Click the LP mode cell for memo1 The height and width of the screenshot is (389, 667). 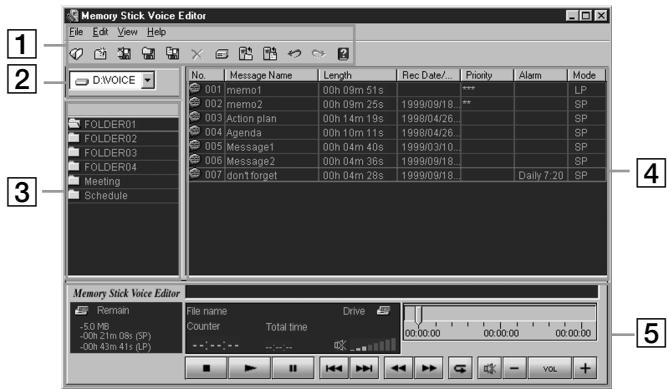587,90
